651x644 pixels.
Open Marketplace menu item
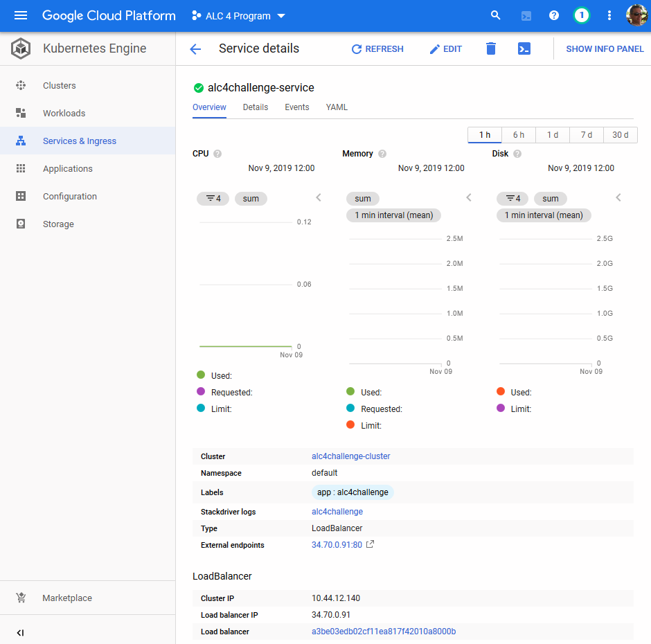[87, 598]
